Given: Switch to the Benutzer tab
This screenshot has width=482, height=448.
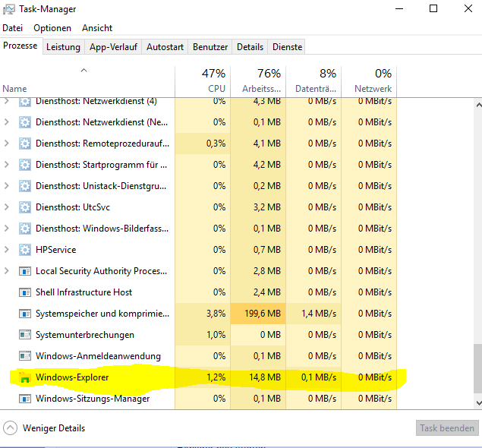Looking at the screenshot, I should 210,47.
